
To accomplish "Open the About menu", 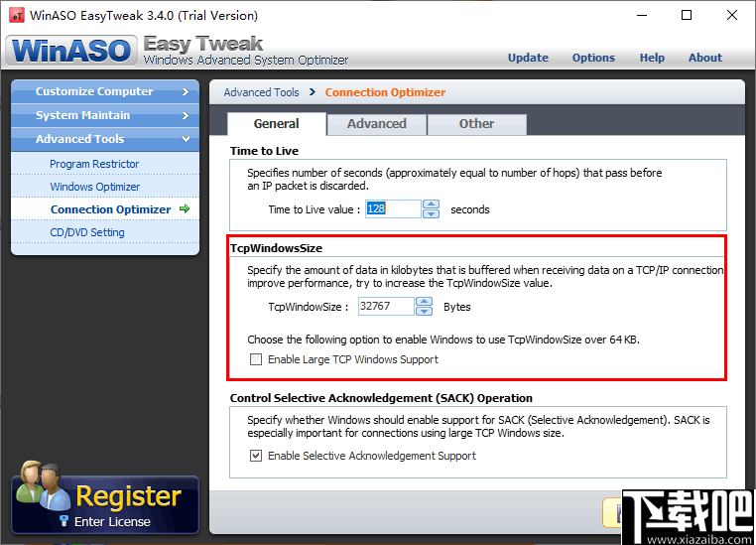I will (704, 58).
